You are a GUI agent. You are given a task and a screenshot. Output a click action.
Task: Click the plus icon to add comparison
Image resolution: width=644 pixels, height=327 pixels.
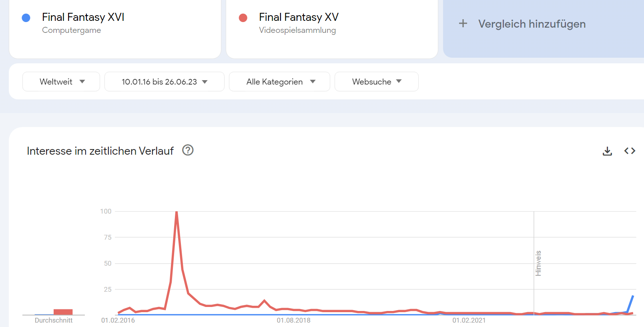pos(463,24)
